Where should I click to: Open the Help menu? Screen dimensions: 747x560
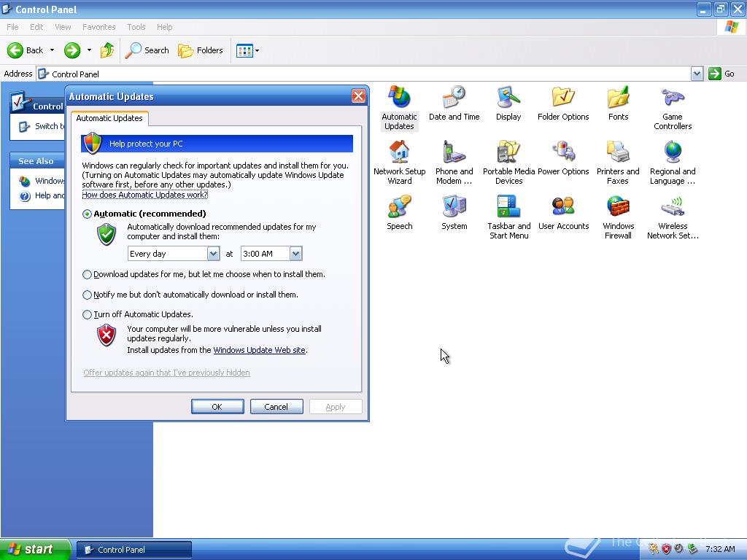pyautogui.click(x=165, y=27)
